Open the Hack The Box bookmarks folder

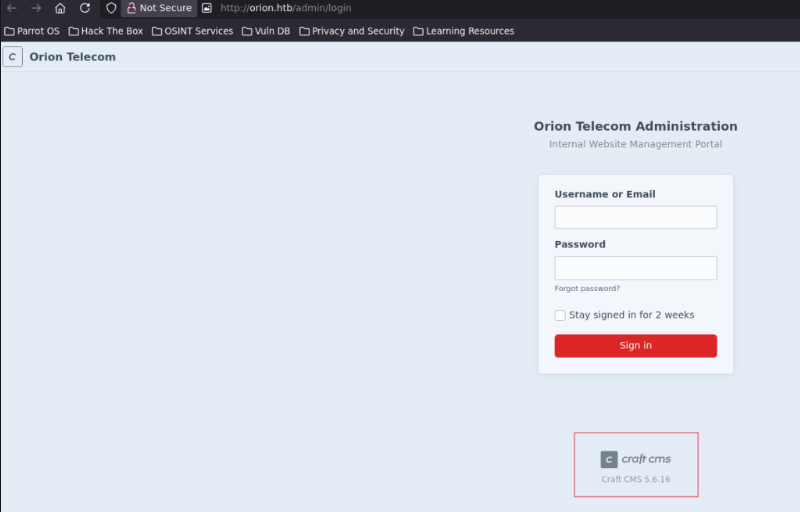[106, 31]
